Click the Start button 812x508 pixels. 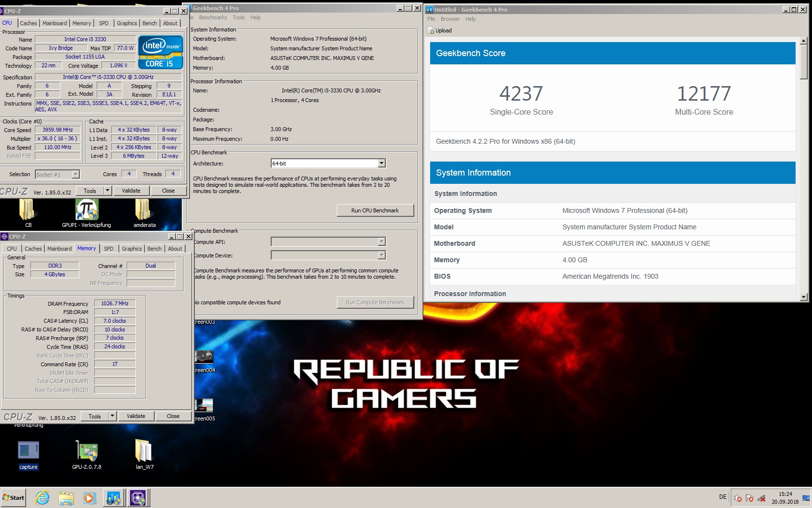click(x=13, y=497)
